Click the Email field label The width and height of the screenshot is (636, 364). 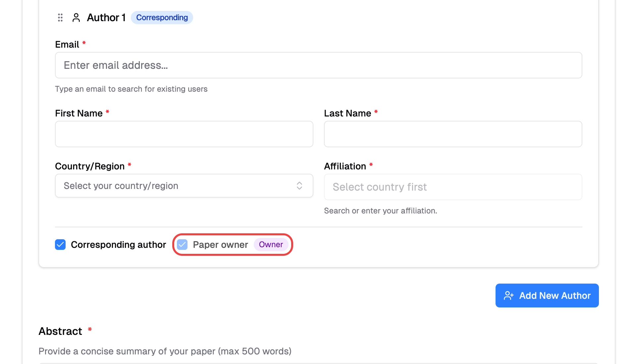(x=67, y=44)
